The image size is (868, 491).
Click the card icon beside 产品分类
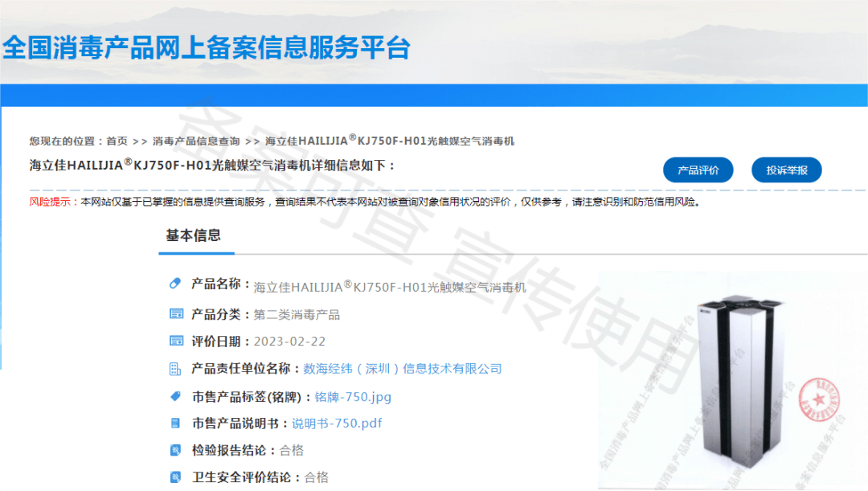[x=176, y=314]
